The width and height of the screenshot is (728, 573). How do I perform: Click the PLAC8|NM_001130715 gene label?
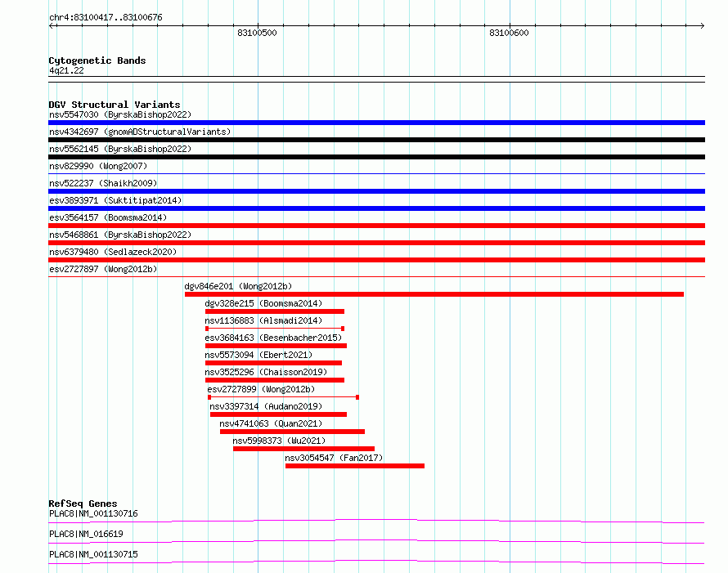click(x=93, y=554)
